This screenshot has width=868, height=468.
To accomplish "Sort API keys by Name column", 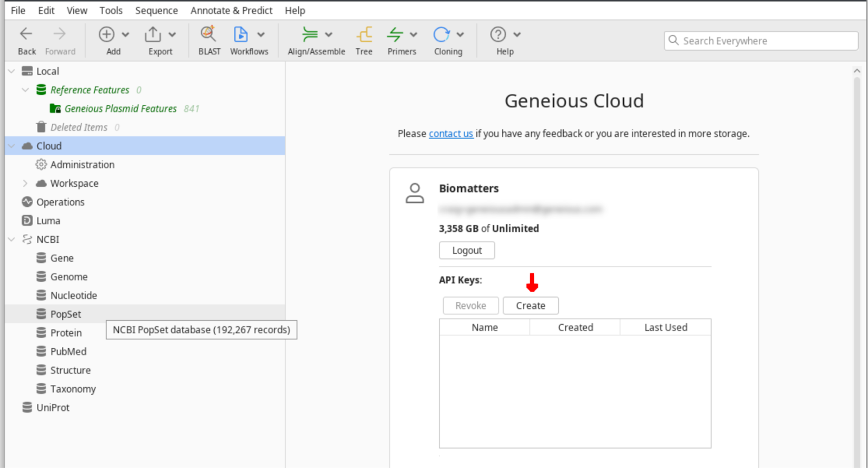I will tap(485, 327).
